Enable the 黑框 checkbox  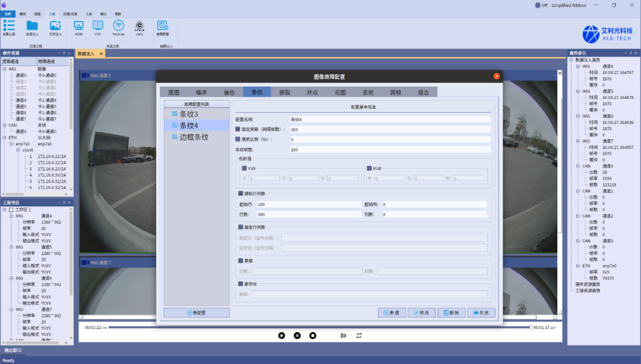tap(241, 261)
